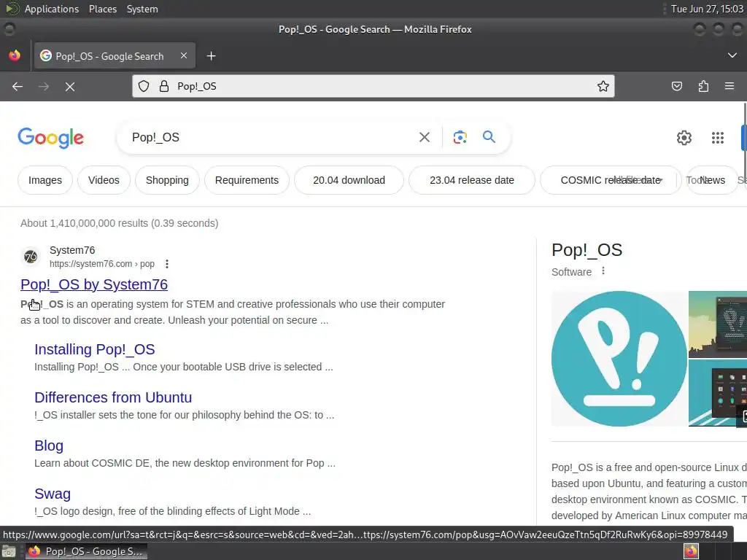Bookmark this page with the star icon
The height and width of the screenshot is (560, 747).
[603, 86]
